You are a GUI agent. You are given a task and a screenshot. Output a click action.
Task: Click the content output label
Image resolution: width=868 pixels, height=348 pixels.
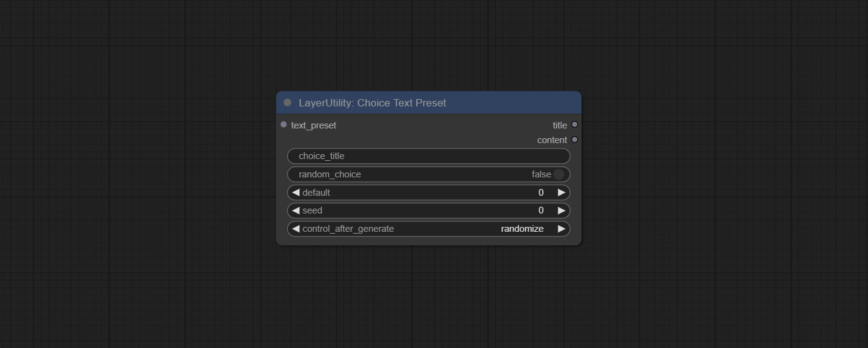[x=552, y=140]
